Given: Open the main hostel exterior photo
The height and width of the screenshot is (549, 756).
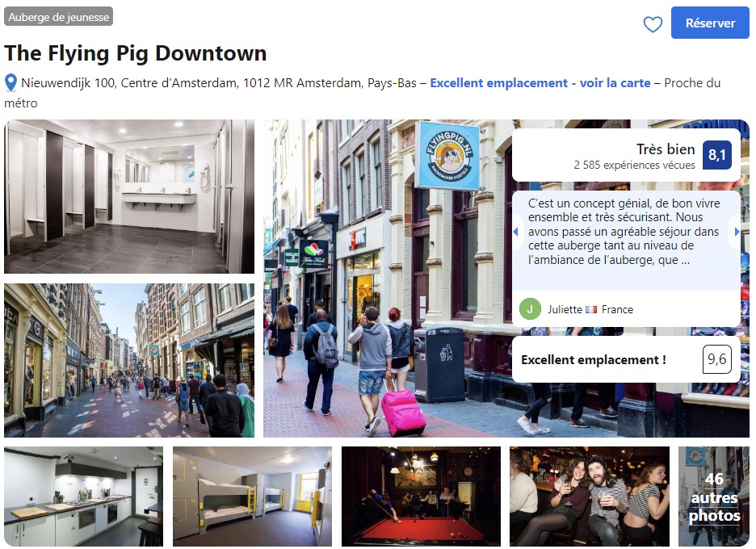Looking at the screenshot, I should tap(386, 279).
